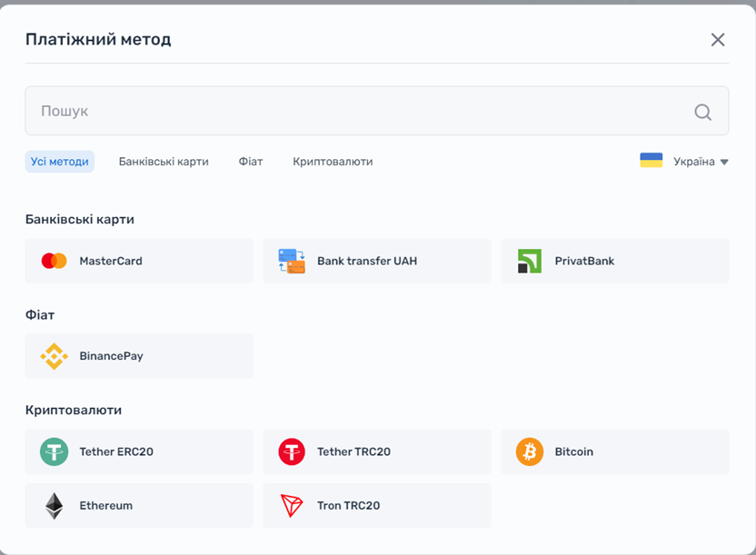756x555 pixels.
Task: Click the yellow BinancePay logo icon
Action: click(x=55, y=356)
